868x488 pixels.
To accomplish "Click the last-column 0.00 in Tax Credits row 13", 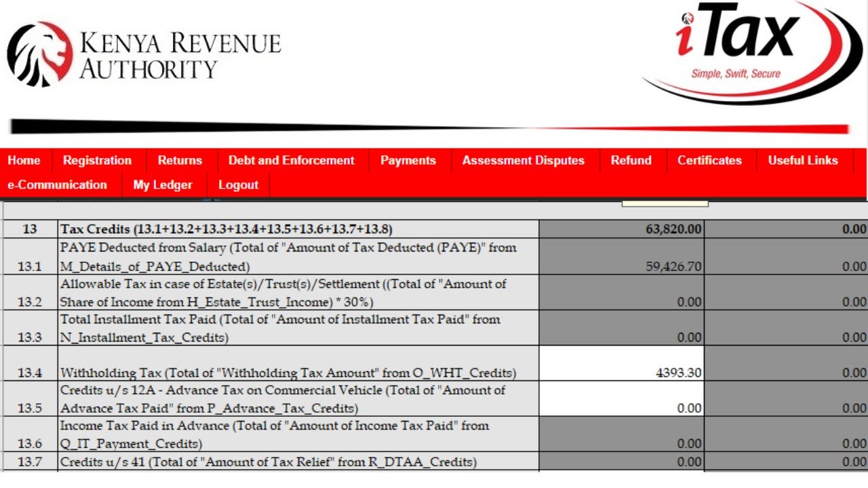I will [x=854, y=230].
